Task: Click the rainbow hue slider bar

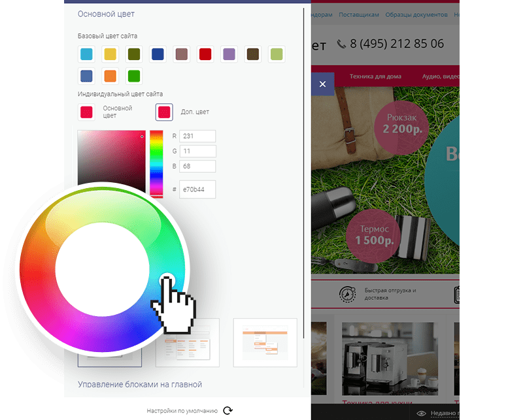Action: 156,163
